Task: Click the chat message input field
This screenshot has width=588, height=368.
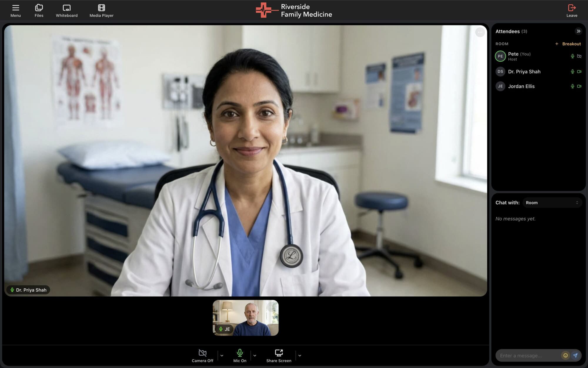Action: tap(528, 356)
